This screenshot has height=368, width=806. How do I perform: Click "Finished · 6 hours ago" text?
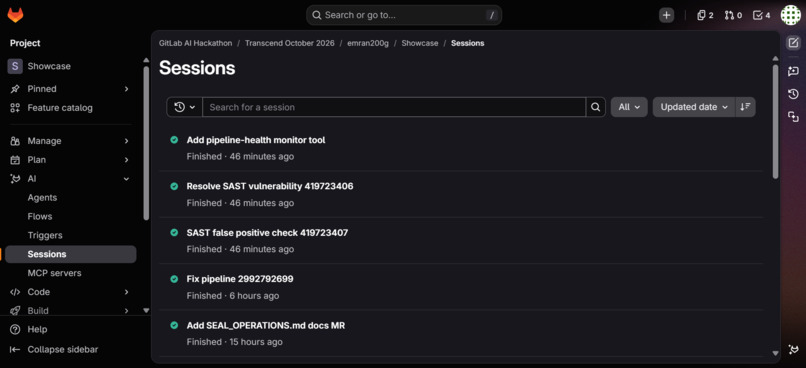[233, 296]
